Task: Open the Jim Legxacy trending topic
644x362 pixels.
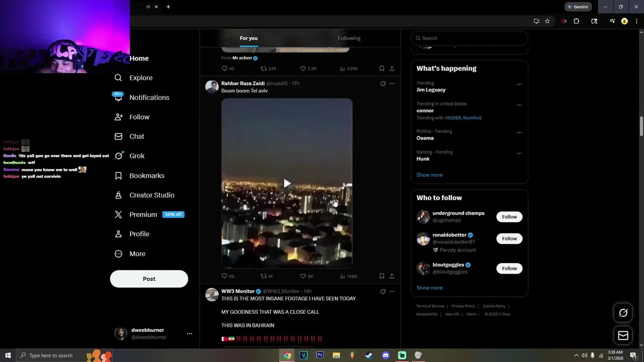Action: point(431,90)
